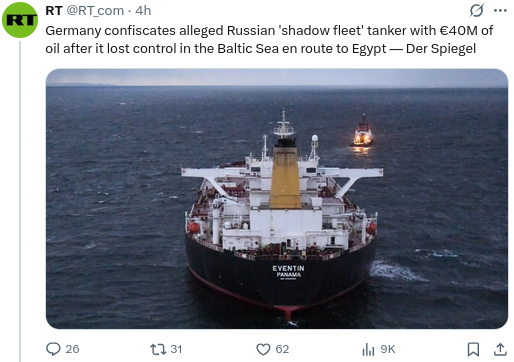Open the @RT_com handle link

coord(95,11)
